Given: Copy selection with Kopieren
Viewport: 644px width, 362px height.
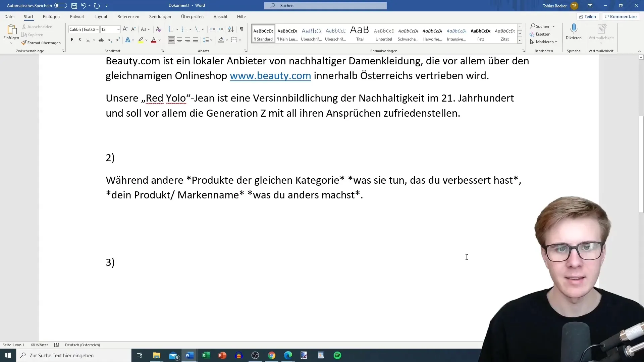Looking at the screenshot, I should coord(32,35).
